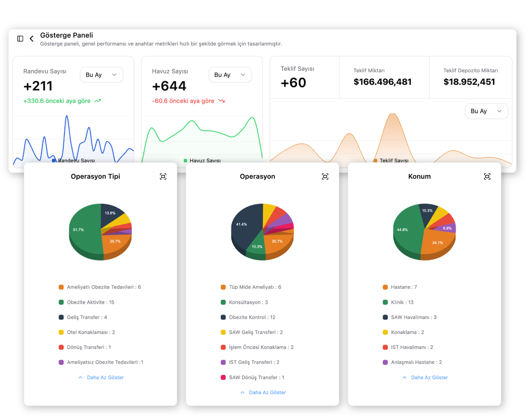525x420 pixels.
Task: Click the green upward trend icon
Action: (98, 101)
